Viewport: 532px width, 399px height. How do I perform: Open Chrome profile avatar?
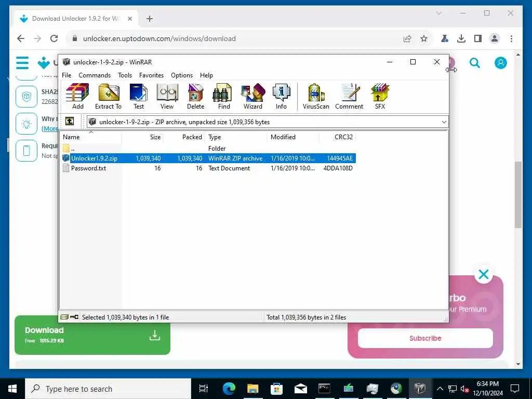coord(495,38)
